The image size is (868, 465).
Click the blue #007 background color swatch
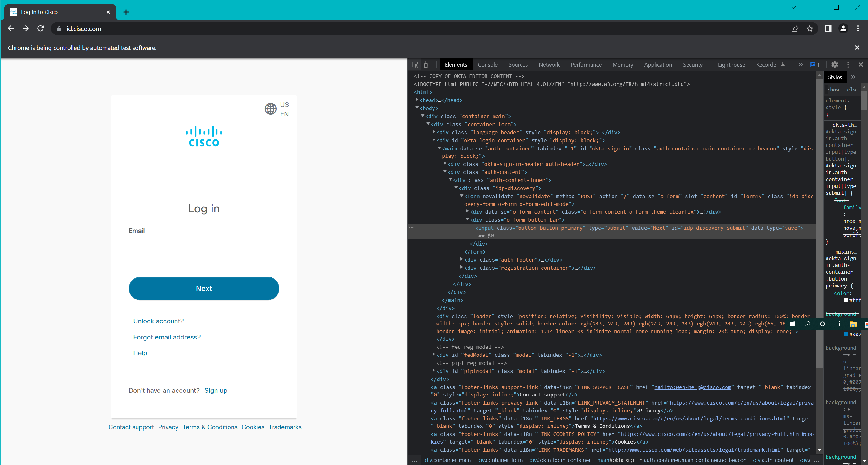coord(846,334)
